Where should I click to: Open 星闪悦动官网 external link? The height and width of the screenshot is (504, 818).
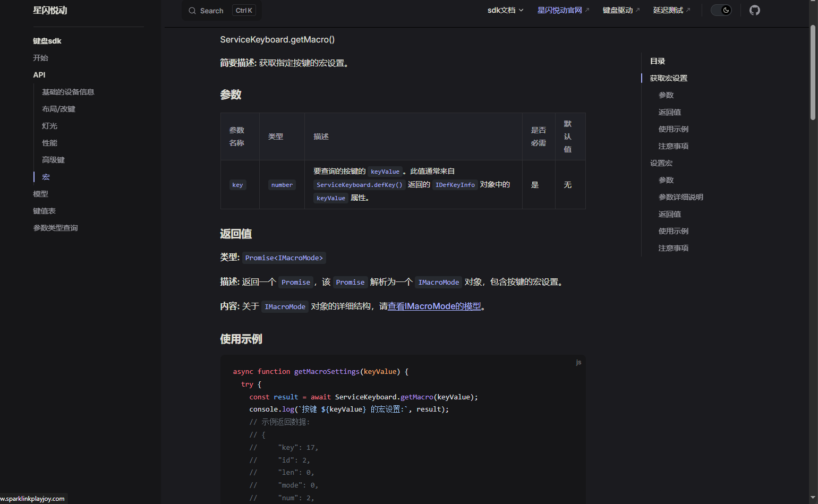pyautogui.click(x=563, y=10)
